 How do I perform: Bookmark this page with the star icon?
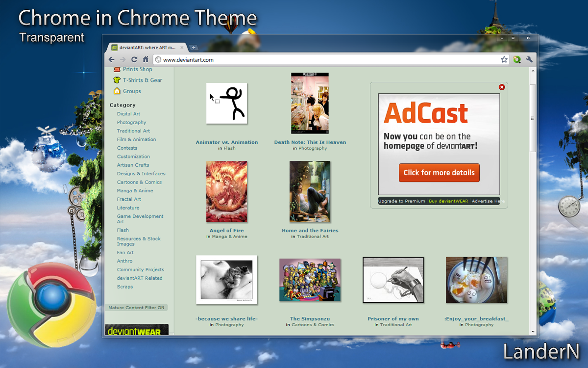(x=504, y=59)
